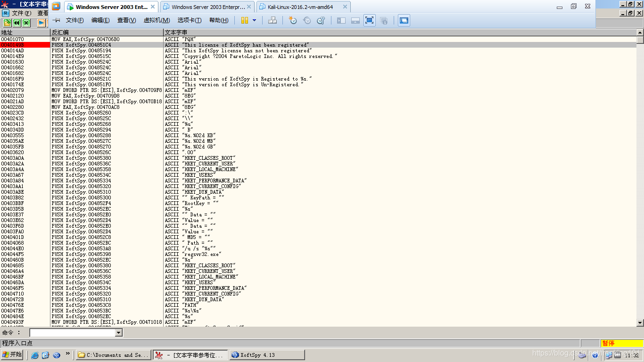Screen dimensions: 644x362
Task: Close the active Windows Server 2003 Ent... tab
Action: [153, 7]
